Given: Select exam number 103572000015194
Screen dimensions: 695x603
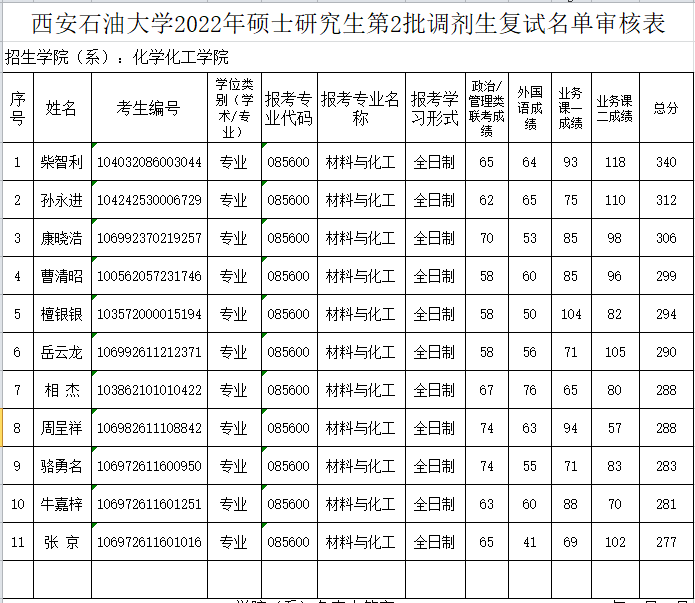Looking at the screenshot, I should tap(148, 314).
